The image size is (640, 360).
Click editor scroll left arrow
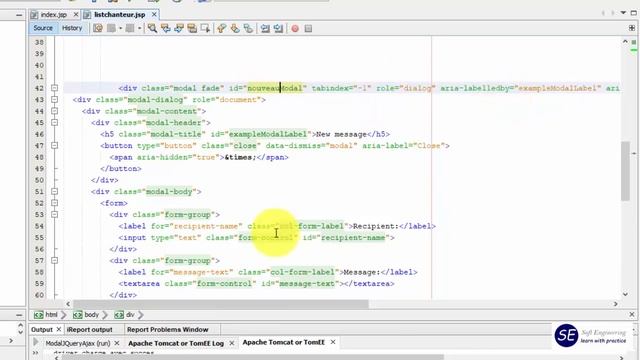pos(68,304)
